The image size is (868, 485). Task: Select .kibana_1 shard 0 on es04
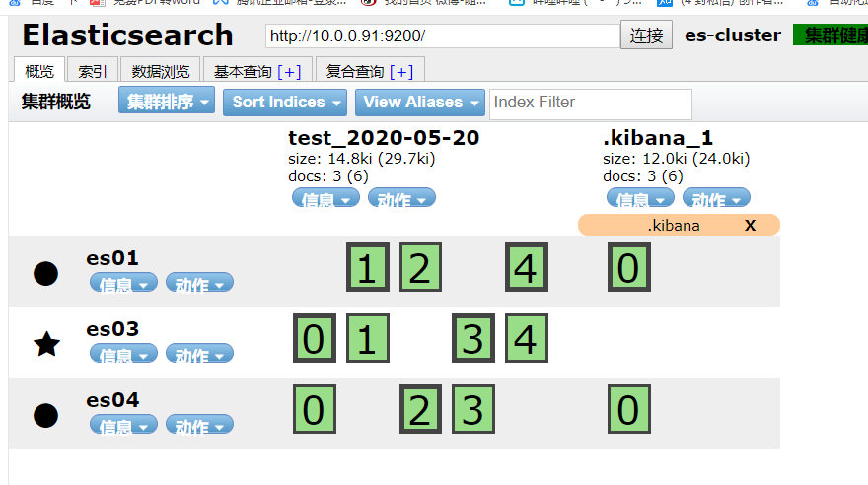click(x=629, y=409)
